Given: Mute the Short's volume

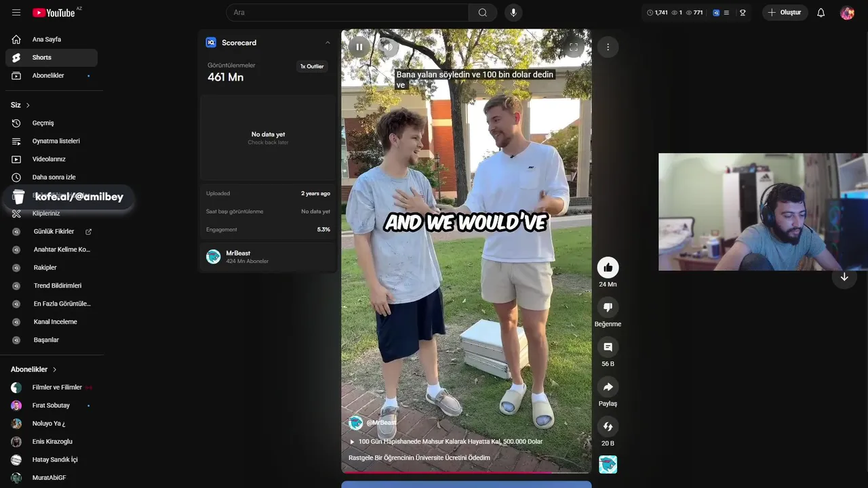Looking at the screenshot, I should coord(388,47).
